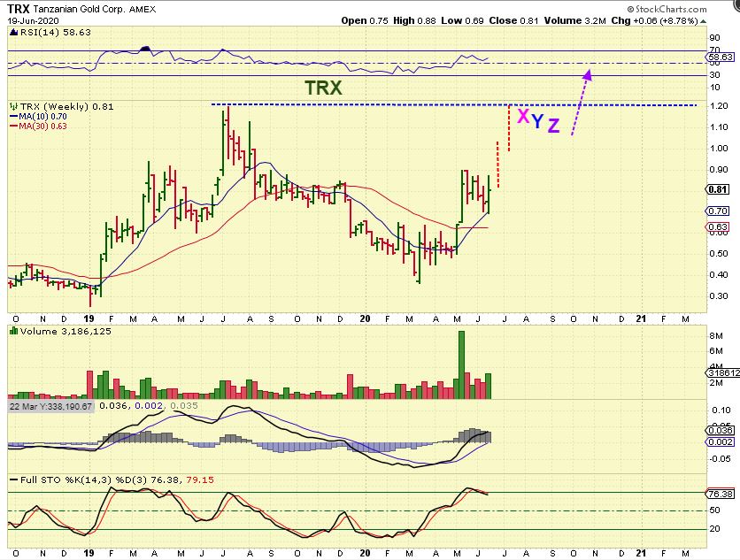Click the High 0.88 value
Viewport: 740px width, 560px height.
pyautogui.click(x=414, y=20)
